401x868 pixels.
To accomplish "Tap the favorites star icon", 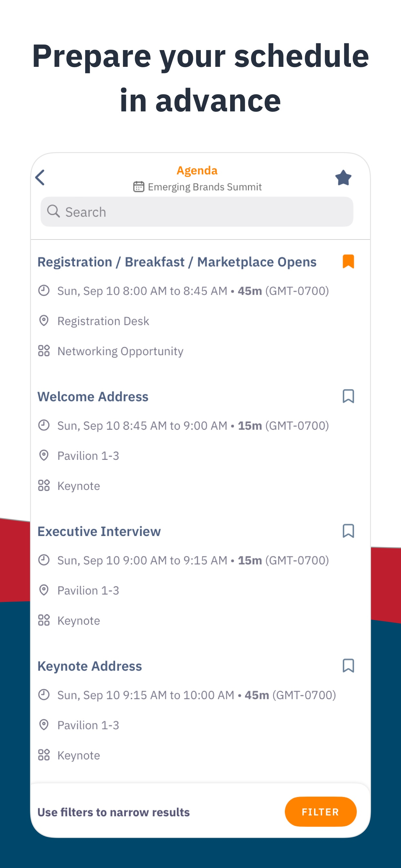I will pos(343,178).
